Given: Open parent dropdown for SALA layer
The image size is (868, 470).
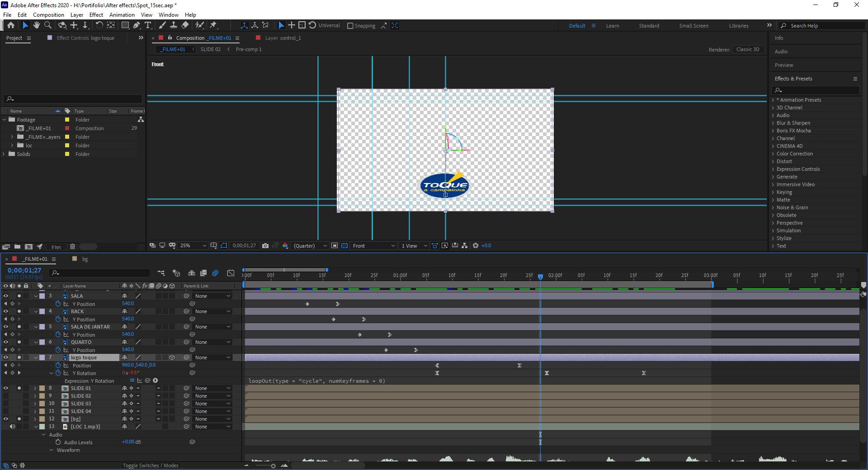Looking at the screenshot, I should point(213,296).
